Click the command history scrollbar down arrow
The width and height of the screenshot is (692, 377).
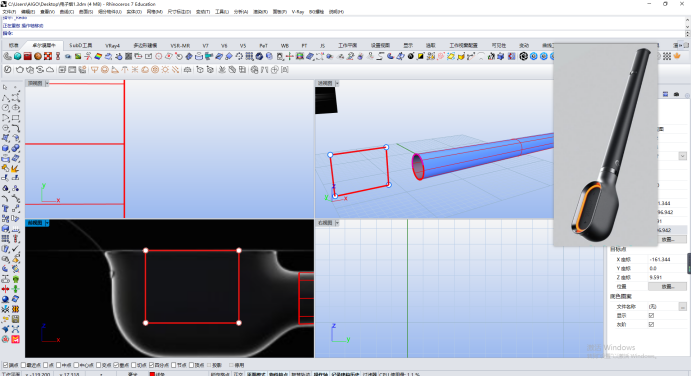coord(687,27)
